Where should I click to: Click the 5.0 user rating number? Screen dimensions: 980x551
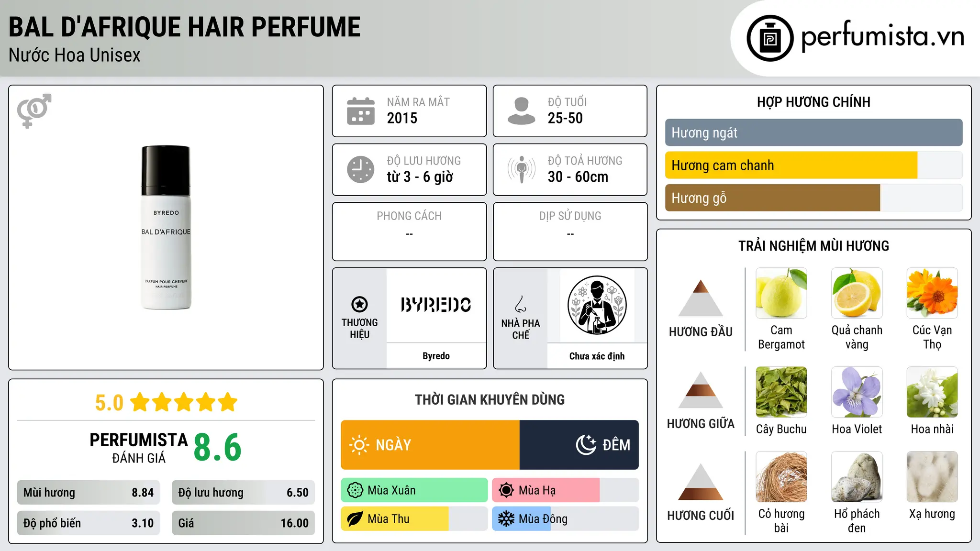coord(109,403)
